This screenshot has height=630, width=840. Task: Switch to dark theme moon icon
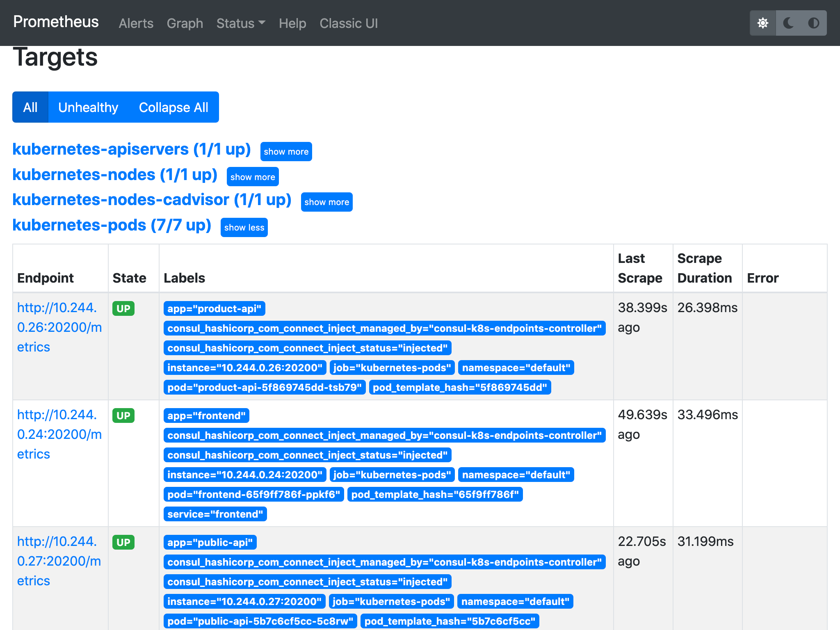pos(788,23)
